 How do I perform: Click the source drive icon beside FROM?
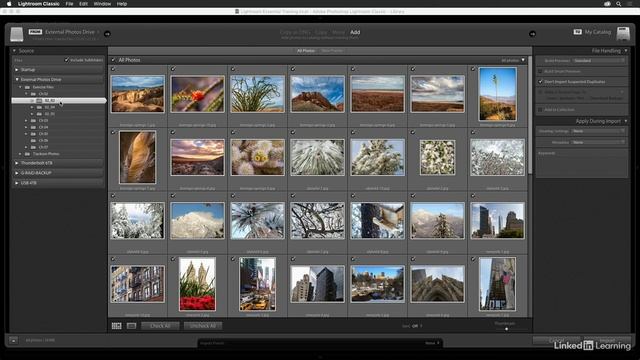tap(16, 34)
